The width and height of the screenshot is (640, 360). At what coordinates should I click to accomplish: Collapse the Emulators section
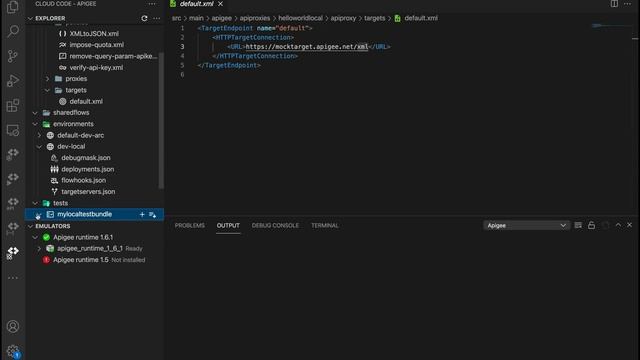(30, 226)
